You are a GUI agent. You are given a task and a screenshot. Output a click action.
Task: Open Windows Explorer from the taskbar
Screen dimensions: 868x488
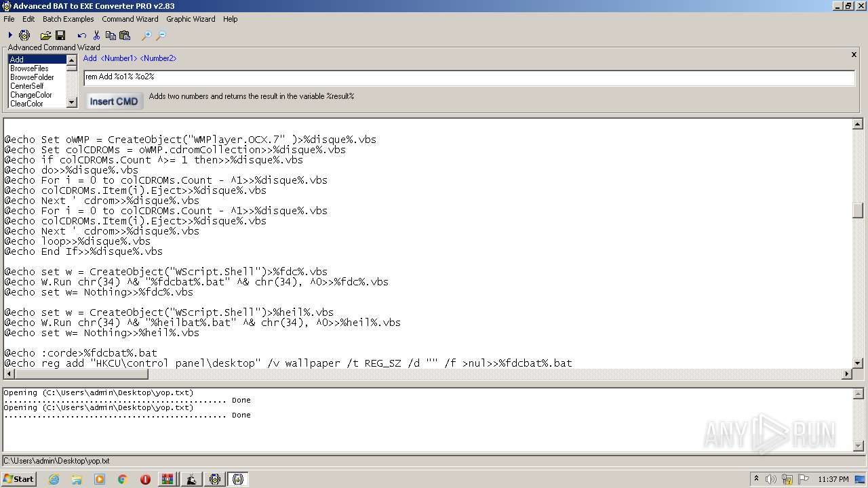(x=77, y=479)
